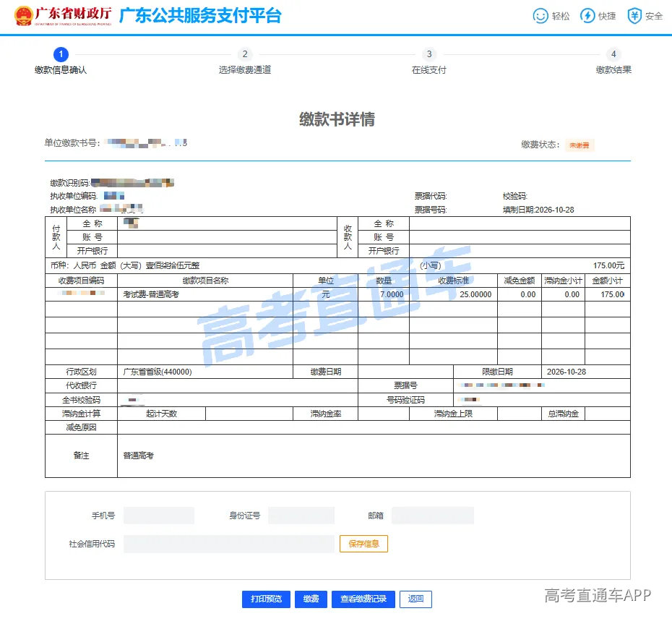
Task: Click the 限缴日期 value 2026-10-28
Action: tap(567, 372)
